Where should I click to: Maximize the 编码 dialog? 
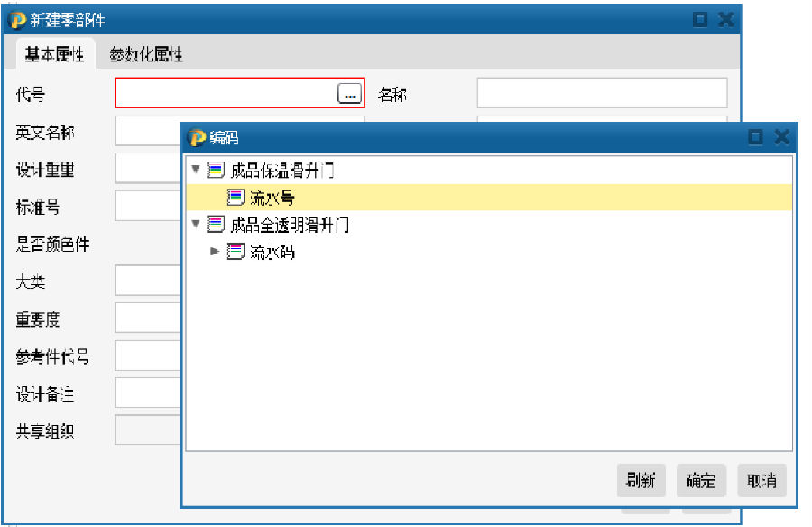coord(755,137)
